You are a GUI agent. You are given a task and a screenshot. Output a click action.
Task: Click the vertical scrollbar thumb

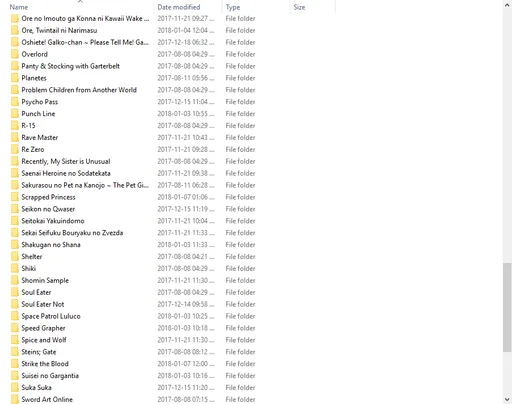pos(507,307)
